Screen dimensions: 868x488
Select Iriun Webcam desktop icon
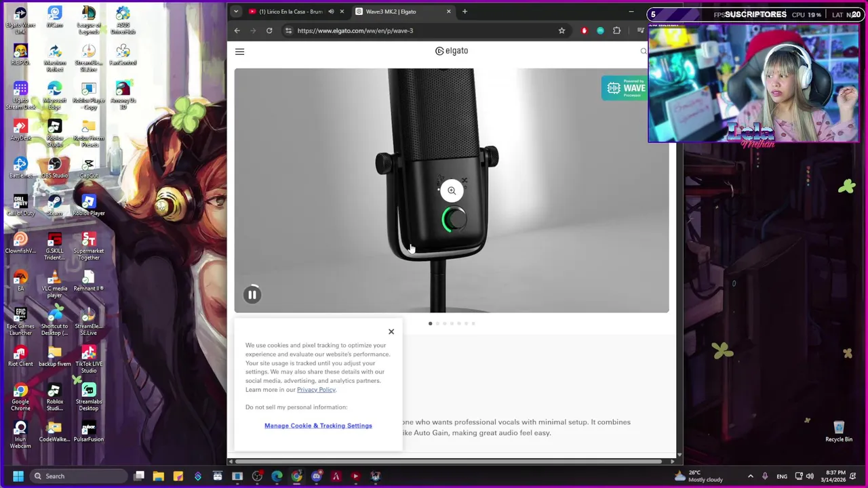20,434
